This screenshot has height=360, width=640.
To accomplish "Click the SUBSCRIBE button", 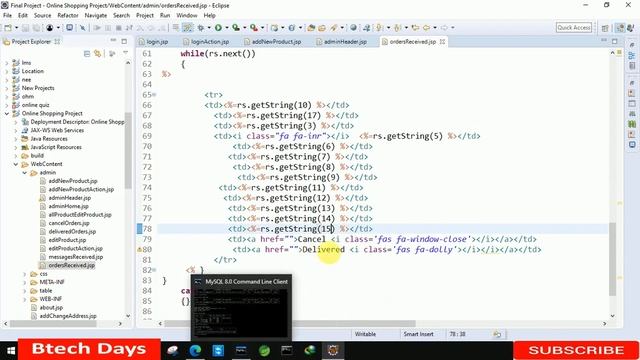I will [576, 350].
